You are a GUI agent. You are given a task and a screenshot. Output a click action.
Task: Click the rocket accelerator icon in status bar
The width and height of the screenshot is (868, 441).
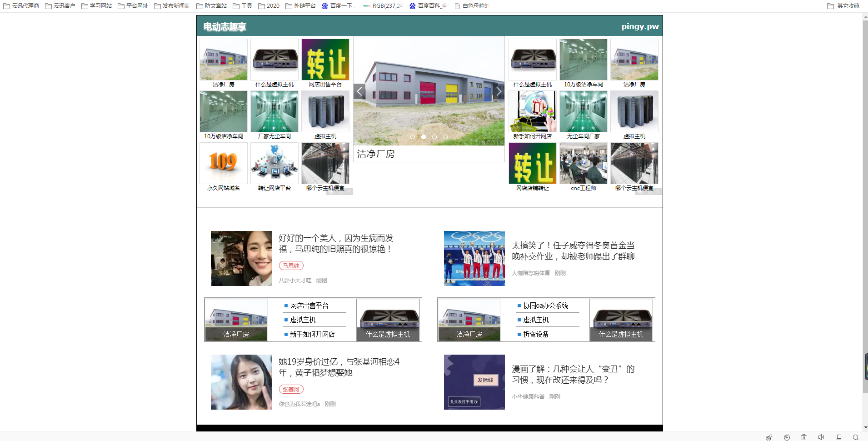pos(769,437)
